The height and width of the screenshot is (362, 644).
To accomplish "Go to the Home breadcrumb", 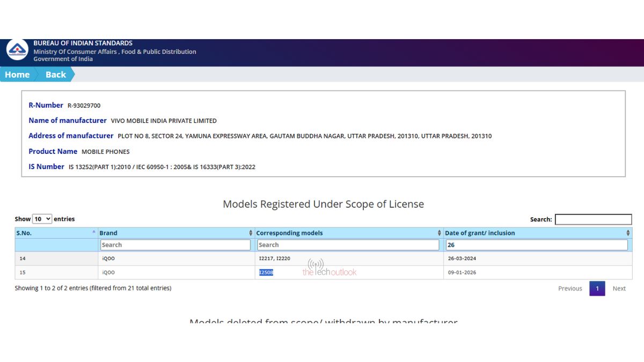I will click(x=17, y=75).
